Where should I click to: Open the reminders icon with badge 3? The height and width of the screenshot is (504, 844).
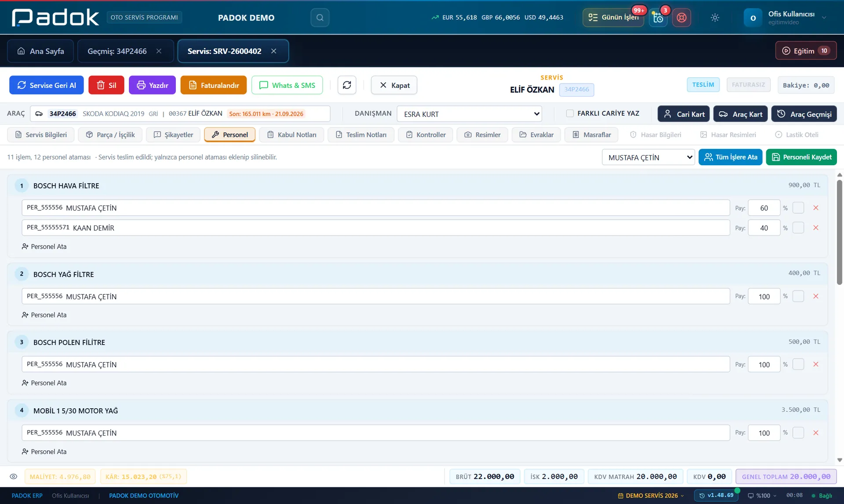(x=658, y=18)
